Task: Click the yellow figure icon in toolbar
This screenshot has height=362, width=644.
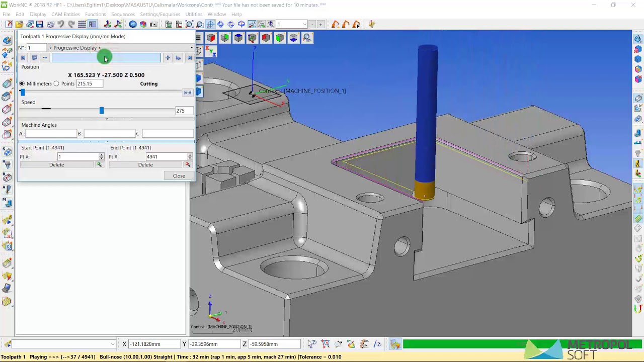Action: (x=372, y=24)
